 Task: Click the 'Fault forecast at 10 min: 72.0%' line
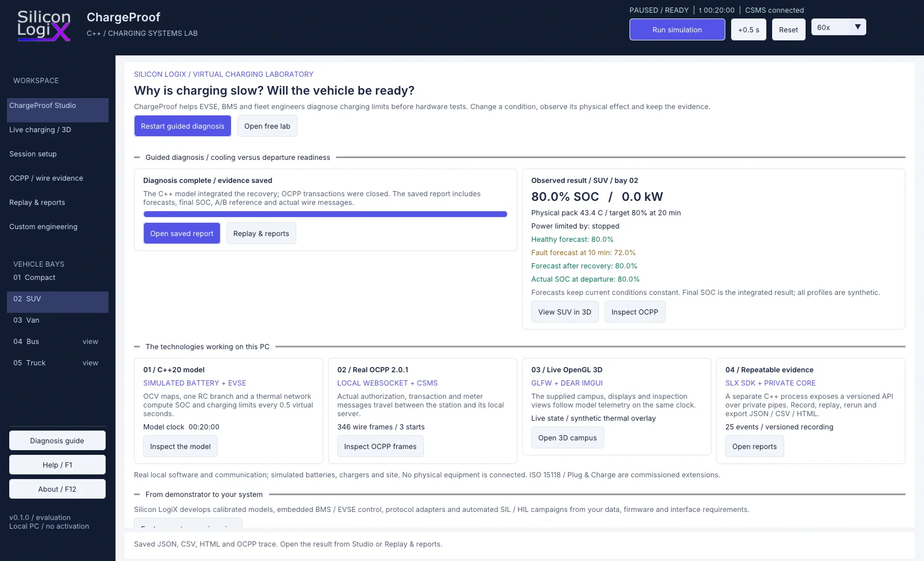[x=583, y=253]
